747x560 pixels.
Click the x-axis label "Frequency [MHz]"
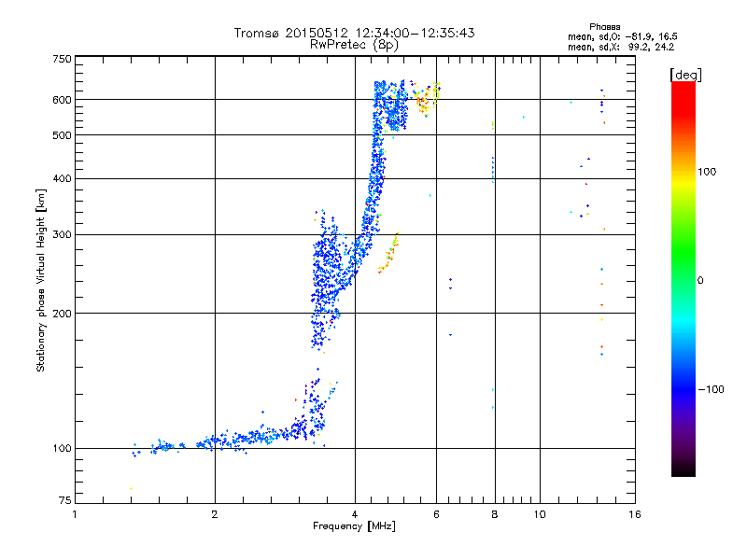(354, 526)
